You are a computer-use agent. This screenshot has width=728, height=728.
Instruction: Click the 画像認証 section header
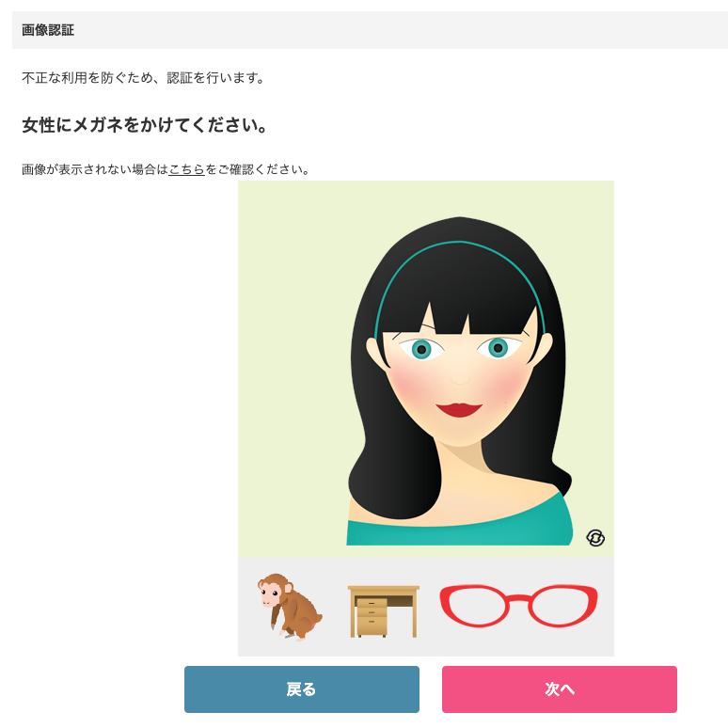point(48,30)
